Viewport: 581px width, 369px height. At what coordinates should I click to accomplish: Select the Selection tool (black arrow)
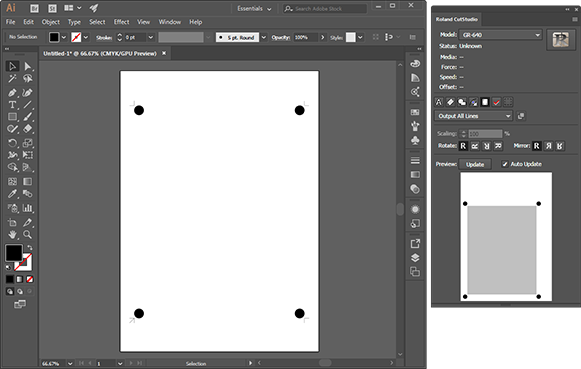(12, 66)
